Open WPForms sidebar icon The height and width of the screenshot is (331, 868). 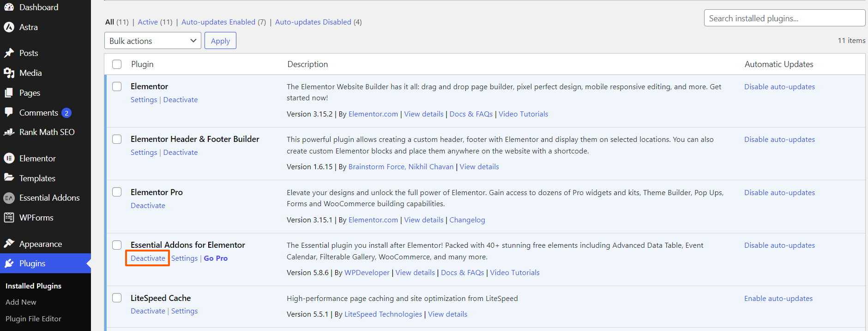[x=9, y=218]
